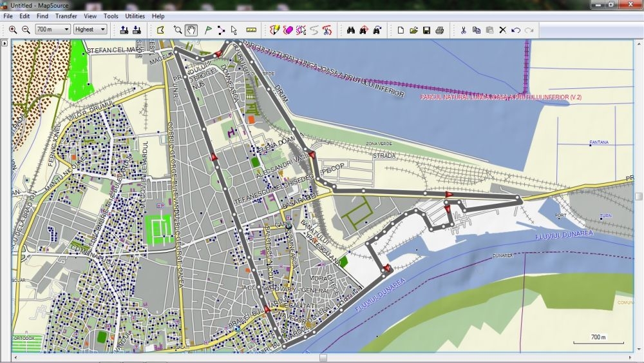
Task: Click the Undo arrow button
Action: (516, 30)
